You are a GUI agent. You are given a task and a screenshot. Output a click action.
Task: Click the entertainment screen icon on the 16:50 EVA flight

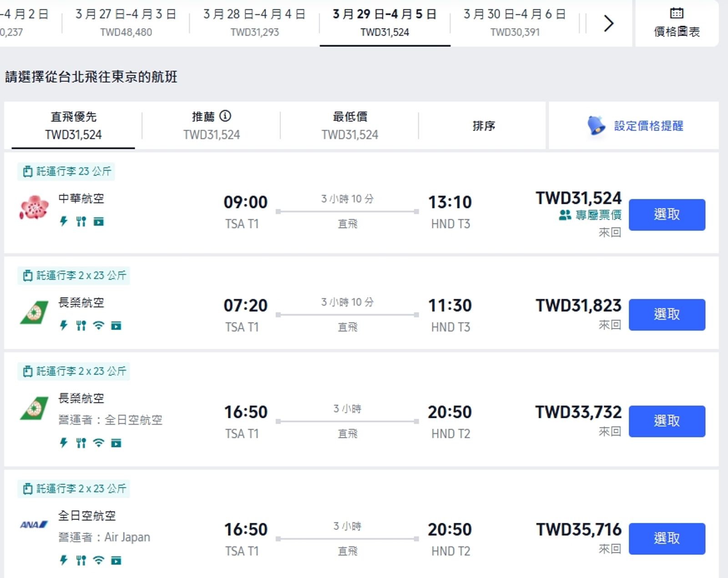click(x=116, y=443)
